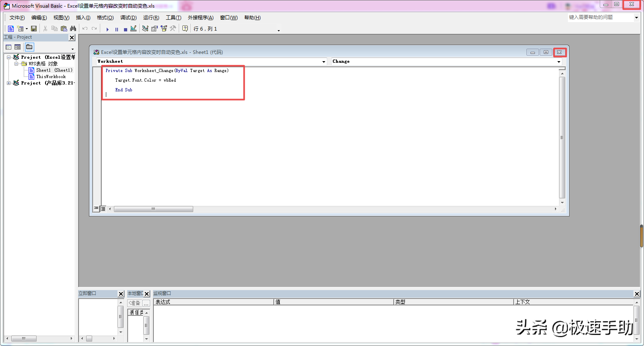Toggle Folders button in Project panel
The width and height of the screenshot is (644, 346).
29,47
